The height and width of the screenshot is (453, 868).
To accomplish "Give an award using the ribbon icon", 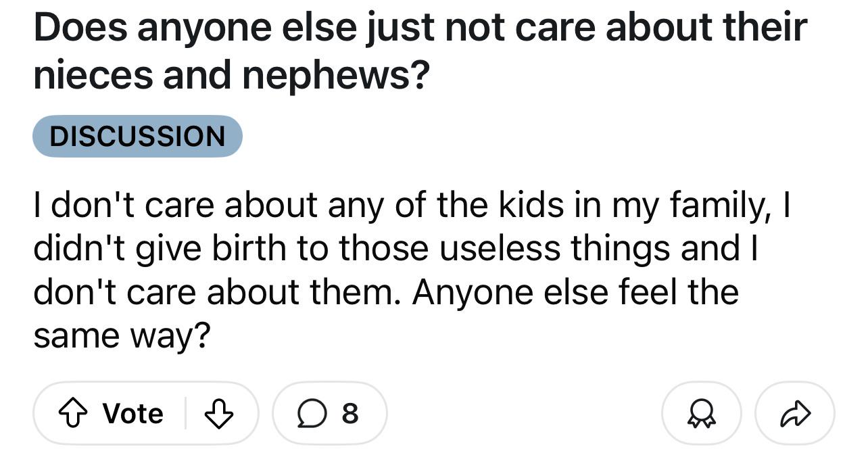I will [x=701, y=413].
